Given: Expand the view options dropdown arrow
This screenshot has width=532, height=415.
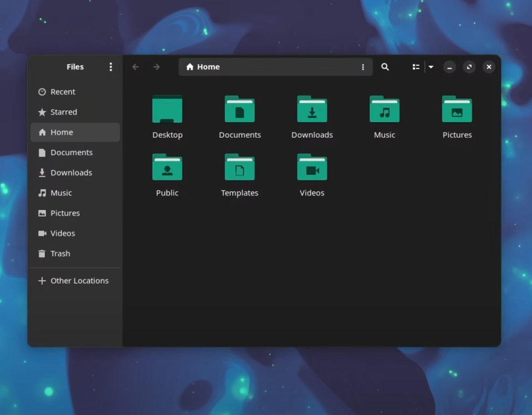Looking at the screenshot, I should 430,67.
